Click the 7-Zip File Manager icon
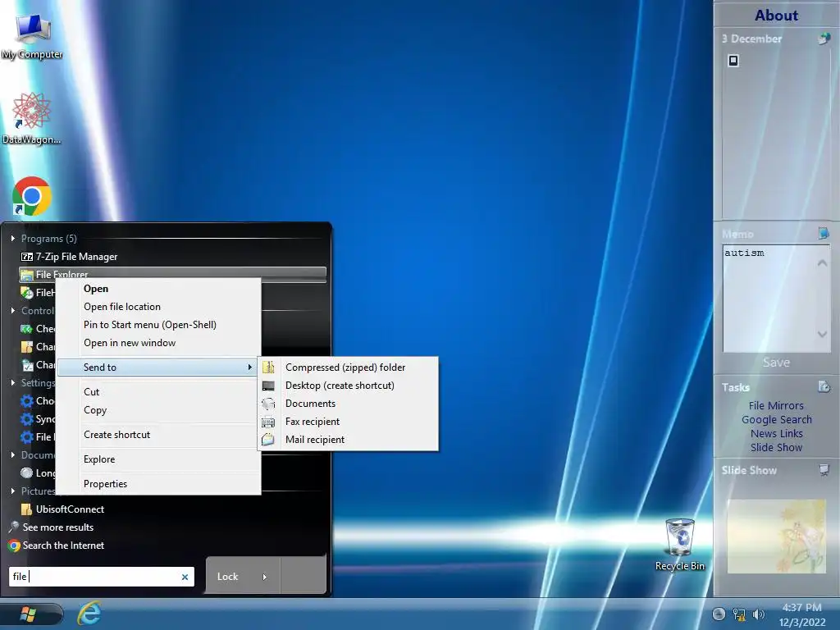The height and width of the screenshot is (630, 840). tap(27, 257)
